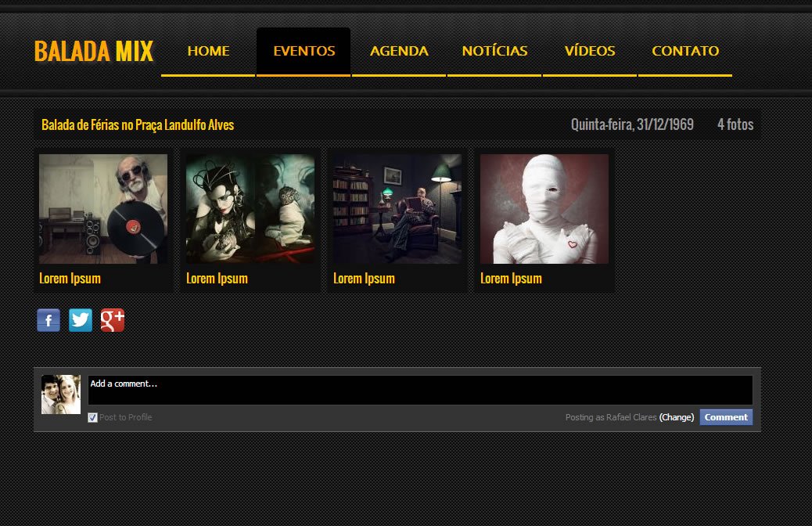Go to the Agenda page
This screenshot has width=812, height=526.
[x=399, y=51]
